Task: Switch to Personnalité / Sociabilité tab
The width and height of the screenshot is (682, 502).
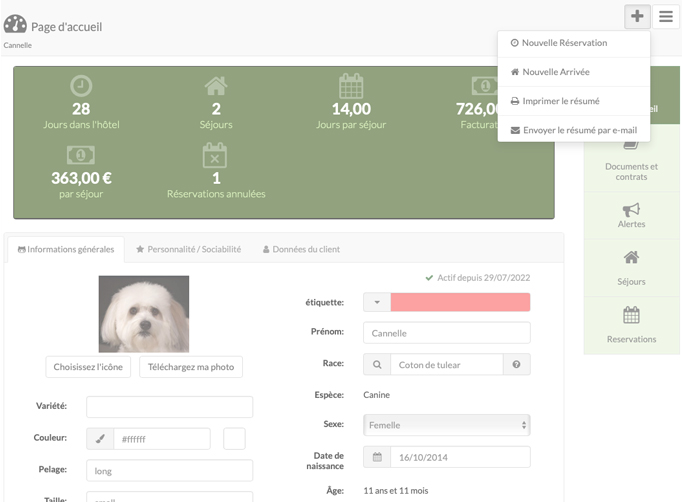Action: [189, 249]
